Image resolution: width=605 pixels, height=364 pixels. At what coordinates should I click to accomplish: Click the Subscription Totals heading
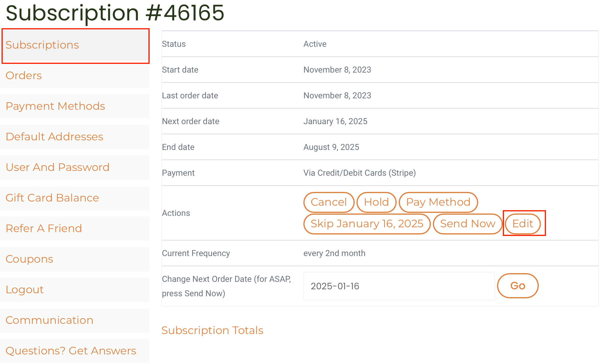tap(212, 330)
